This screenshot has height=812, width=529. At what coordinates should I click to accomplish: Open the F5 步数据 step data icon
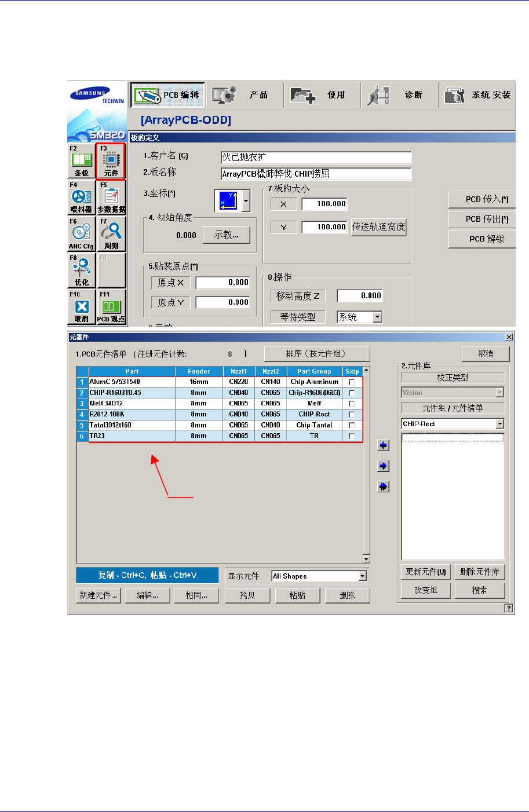point(111,197)
